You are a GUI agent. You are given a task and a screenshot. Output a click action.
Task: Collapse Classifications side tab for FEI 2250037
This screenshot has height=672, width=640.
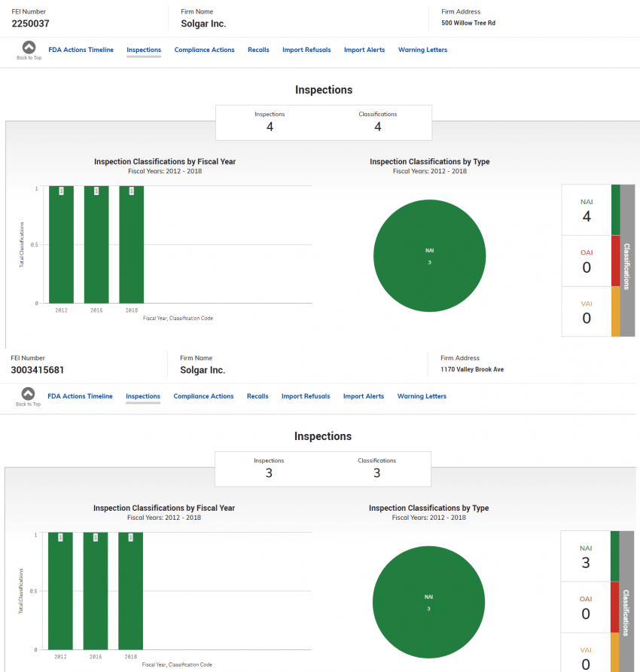coord(627,261)
